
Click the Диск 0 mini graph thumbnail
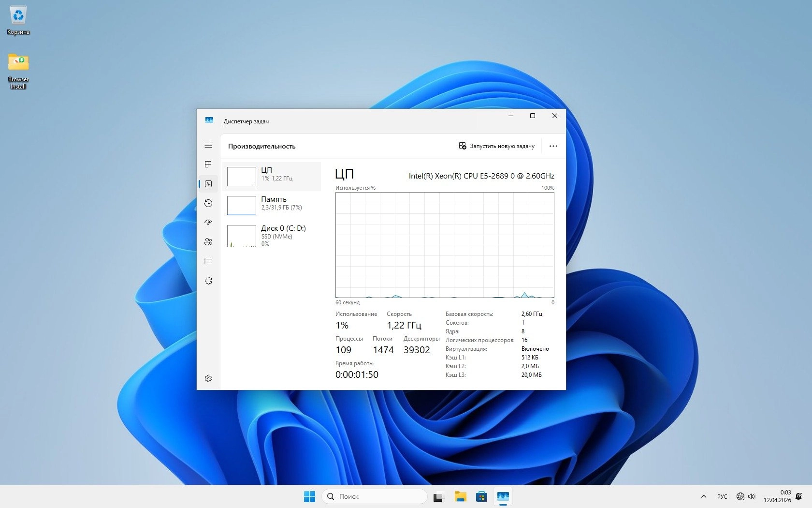(x=242, y=236)
